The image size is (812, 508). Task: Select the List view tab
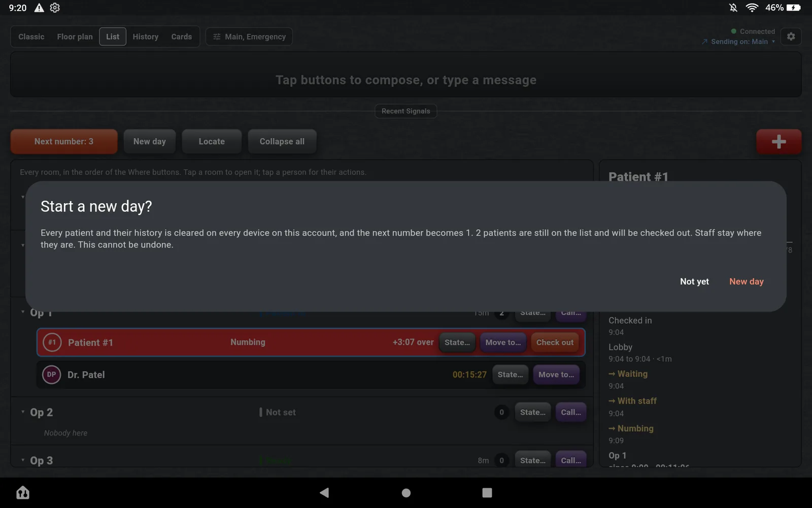pyautogui.click(x=113, y=37)
